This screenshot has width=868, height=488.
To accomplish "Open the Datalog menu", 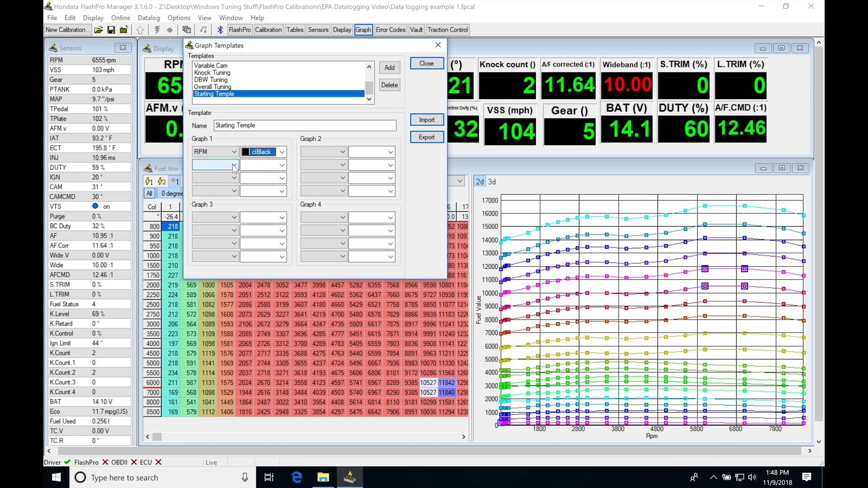I will tap(149, 18).
